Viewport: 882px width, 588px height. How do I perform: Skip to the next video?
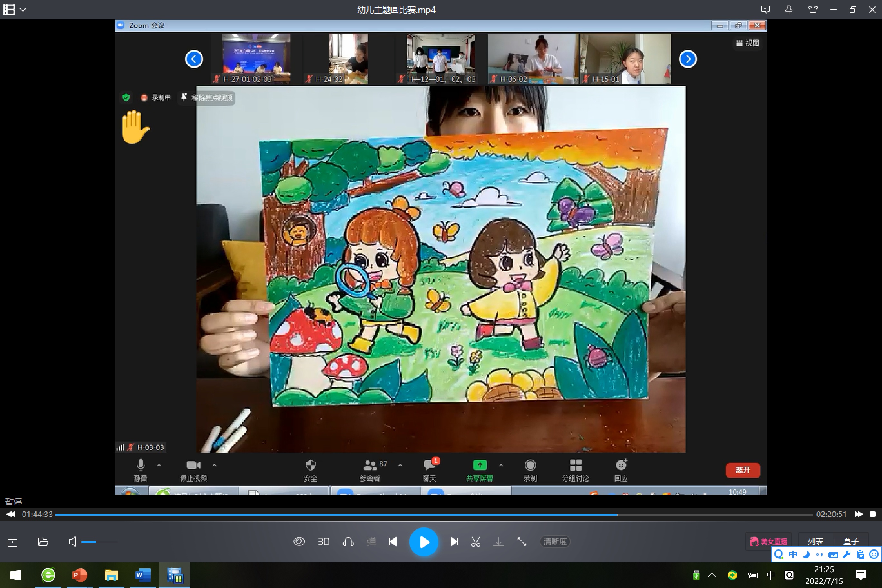pos(454,542)
